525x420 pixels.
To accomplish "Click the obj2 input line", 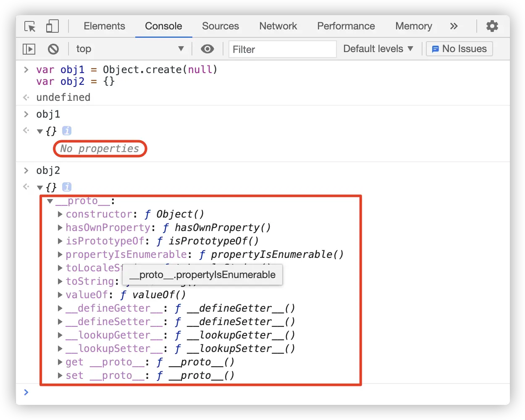I will tap(48, 171).
